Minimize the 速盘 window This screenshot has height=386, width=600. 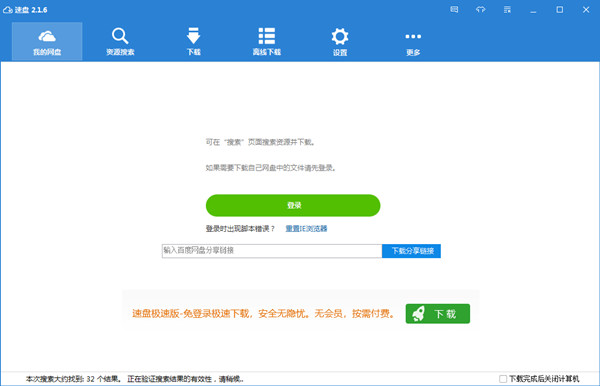(533, 10)
